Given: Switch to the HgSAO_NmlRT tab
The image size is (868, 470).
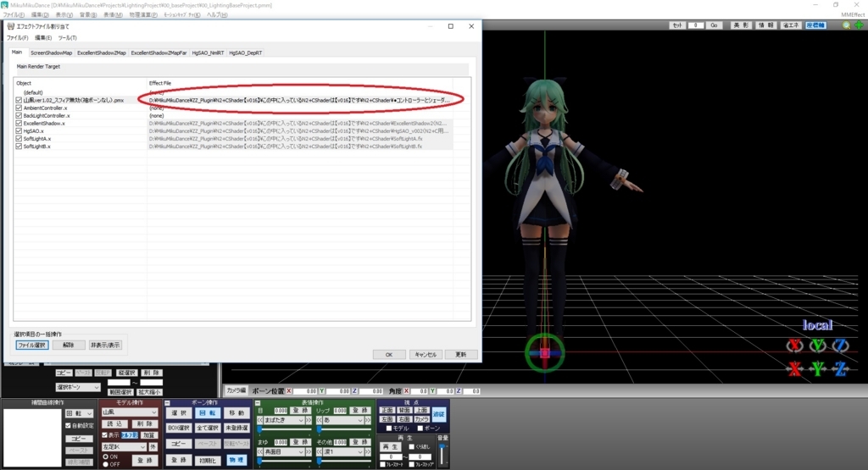Looking at the screenshot, I should [208, 53].
